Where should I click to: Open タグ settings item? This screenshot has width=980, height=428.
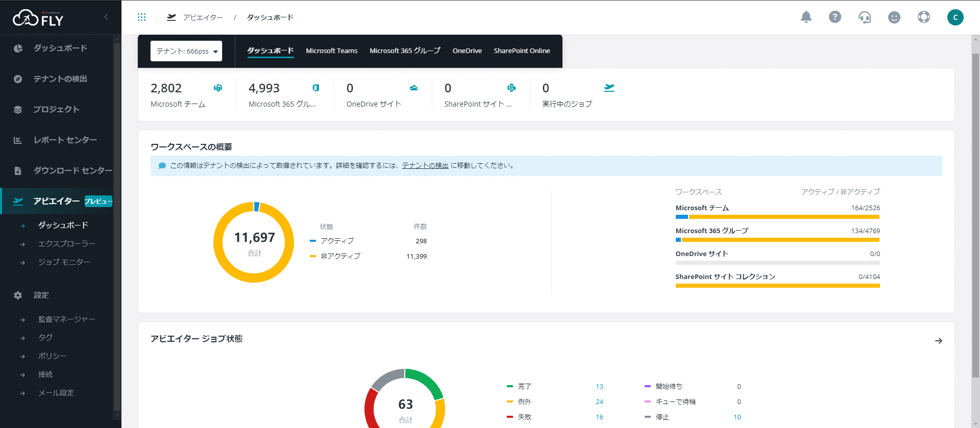(45, 338)
